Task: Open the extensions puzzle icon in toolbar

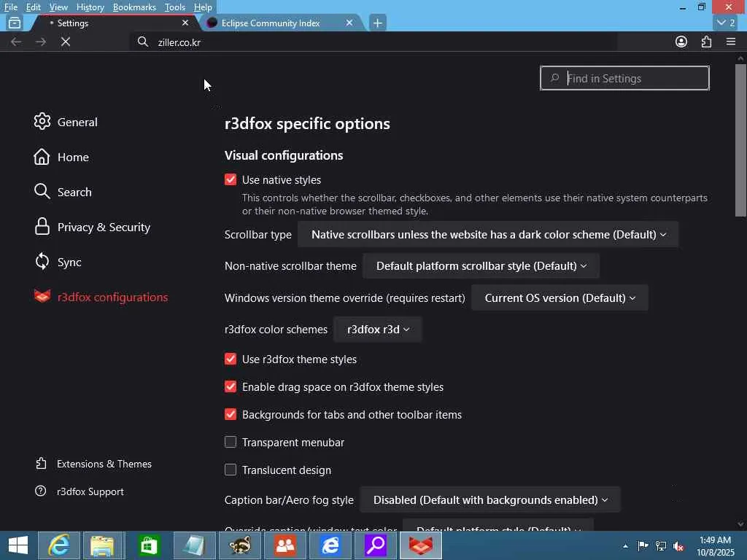Action: pyautogui.click(x=706, y=42)
